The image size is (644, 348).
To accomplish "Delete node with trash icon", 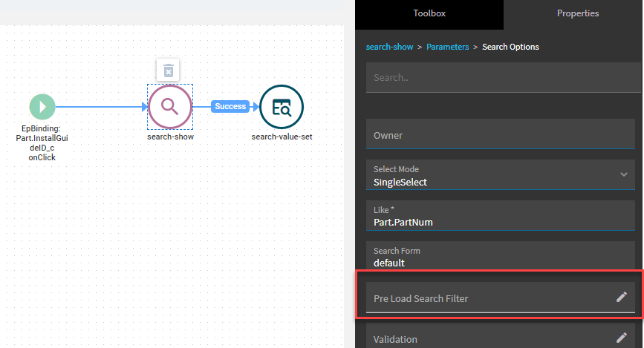I will point(169,70).
